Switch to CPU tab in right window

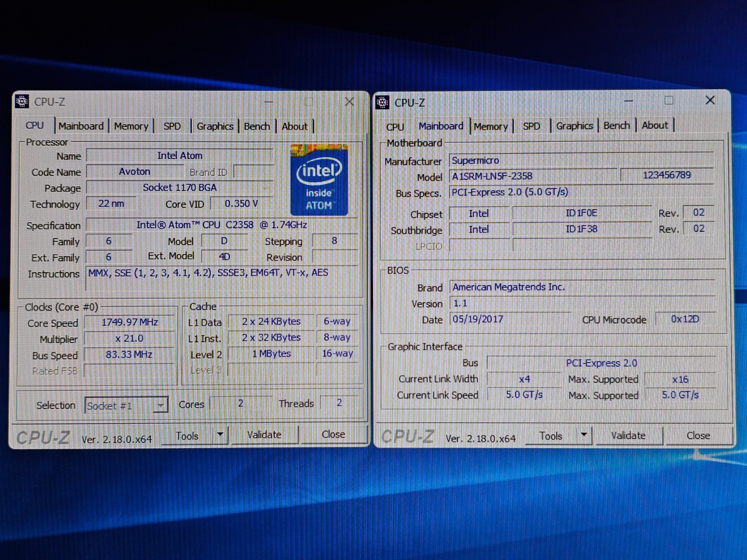click(x=395, y=126)
